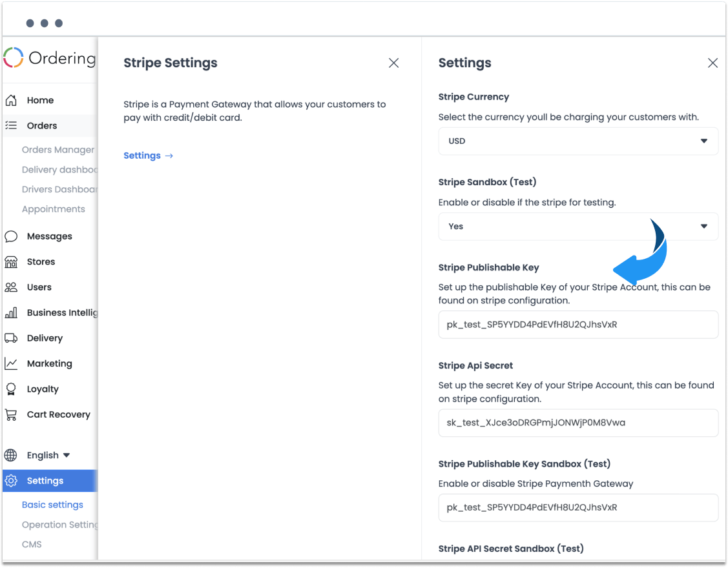
Task: Click the Stripe Api Secret label
Action: pyautogui.click(x=475, y=366)
